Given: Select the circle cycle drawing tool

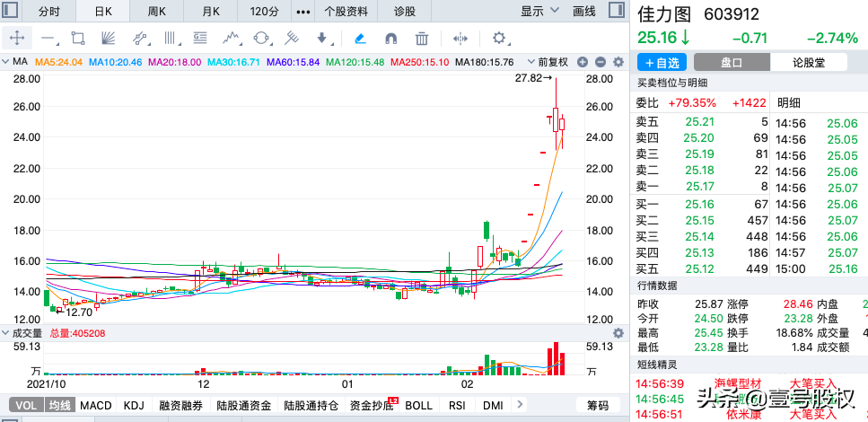Looking at the screenshot, I should coord(261,39).
